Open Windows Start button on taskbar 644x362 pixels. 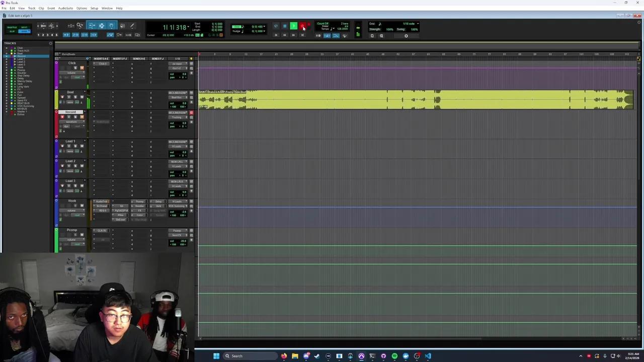[x=216, y=356]
